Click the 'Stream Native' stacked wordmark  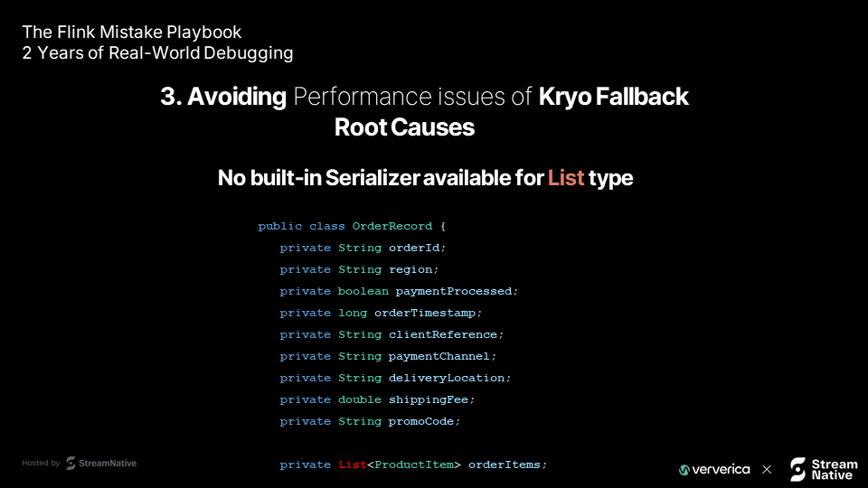tap(835, 469)
